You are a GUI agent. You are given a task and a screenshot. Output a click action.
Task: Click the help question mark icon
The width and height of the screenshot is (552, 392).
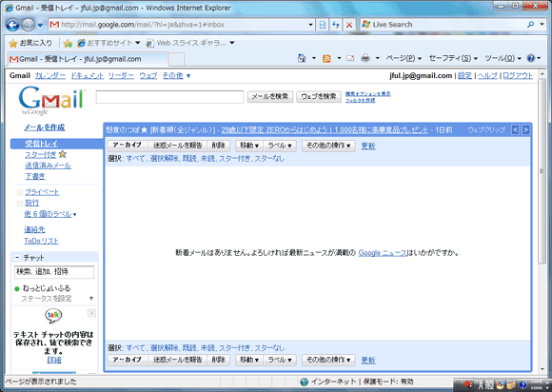531,58
